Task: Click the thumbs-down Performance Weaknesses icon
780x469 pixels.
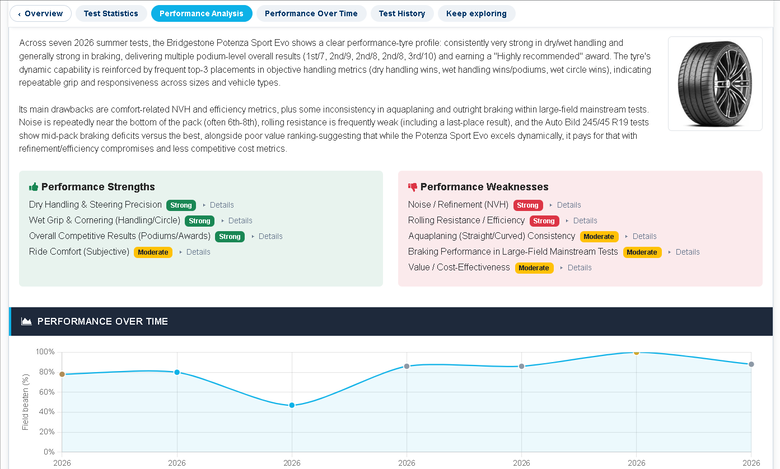Action: click(x=412, y=187)
